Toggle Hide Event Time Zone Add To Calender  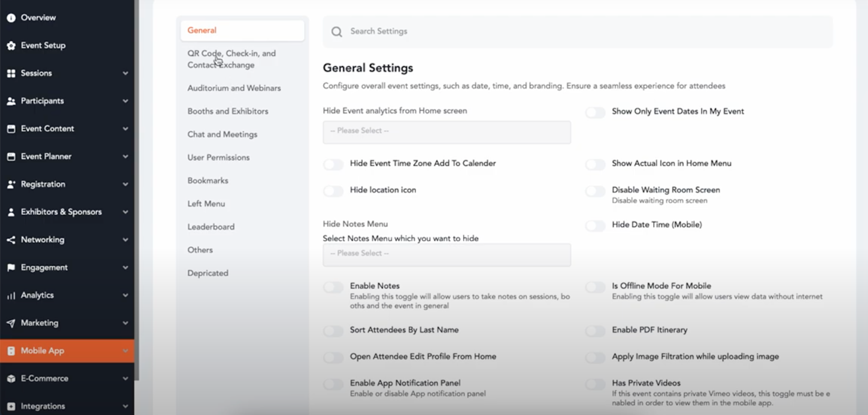[x=333, y=164]
